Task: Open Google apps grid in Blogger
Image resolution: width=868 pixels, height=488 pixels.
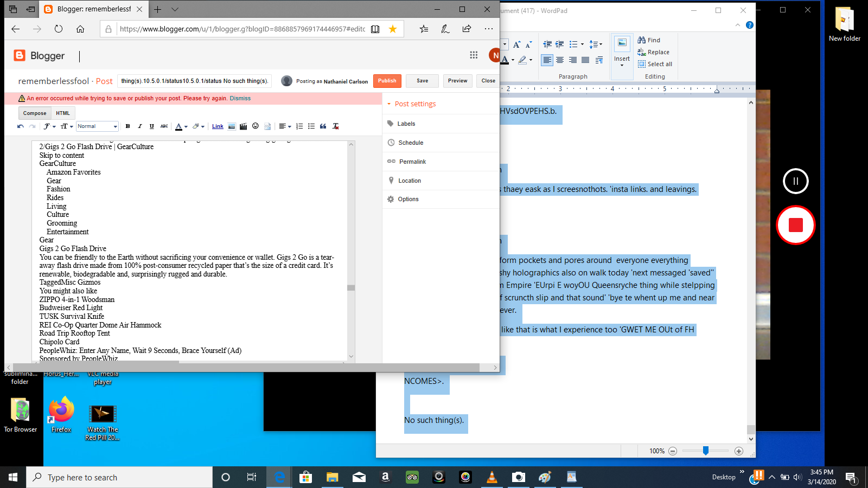Action: click(474, 55)
